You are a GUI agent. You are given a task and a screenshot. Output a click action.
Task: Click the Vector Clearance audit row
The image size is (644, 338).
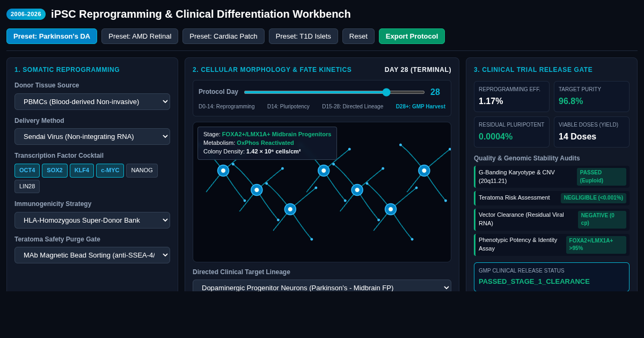click(x=552, y=219)
